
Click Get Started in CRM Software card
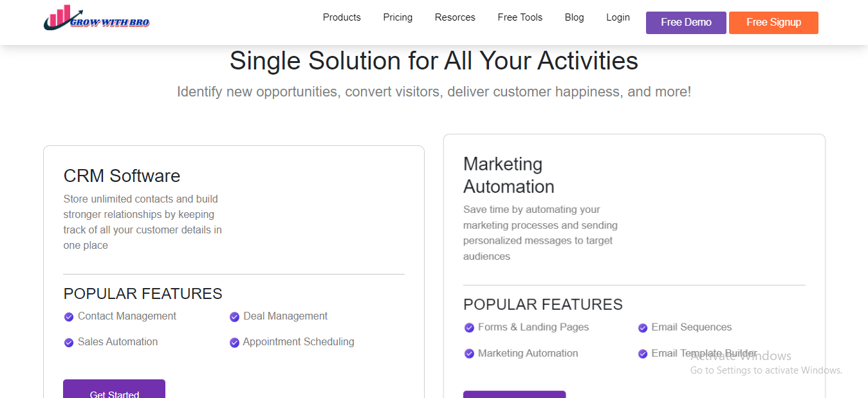tap(114, 390)
